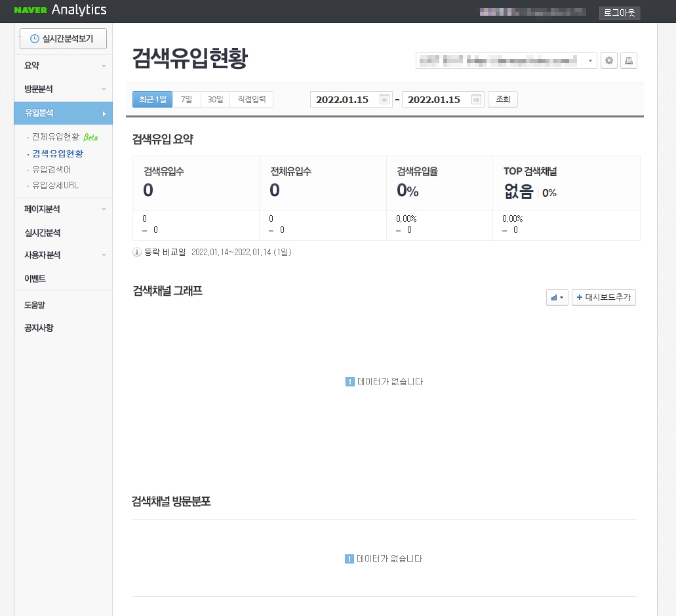The image size is (676, 616).
Task: Click the print icon in the header
Action: coord(628,60)
